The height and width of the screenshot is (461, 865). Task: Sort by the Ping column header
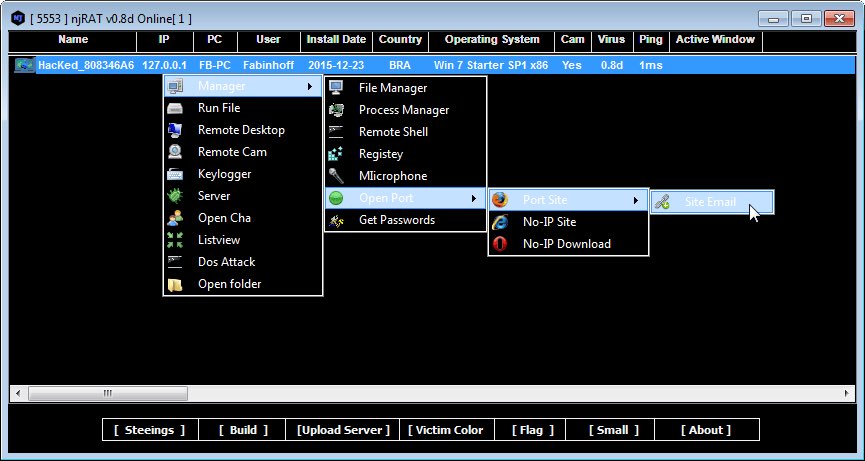point(651,40)
